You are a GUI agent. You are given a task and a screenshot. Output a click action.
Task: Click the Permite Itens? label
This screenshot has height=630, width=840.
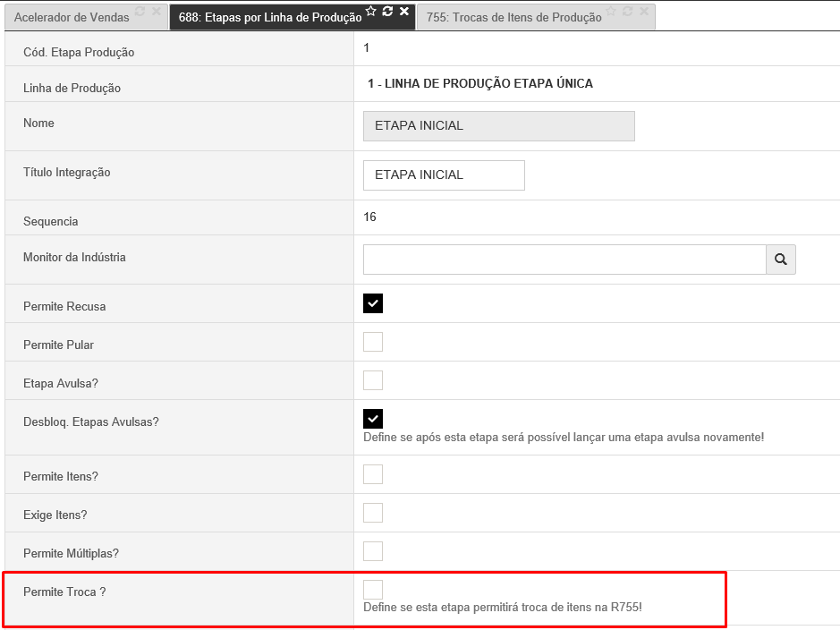pyautogui.click(x=61, y=477)
